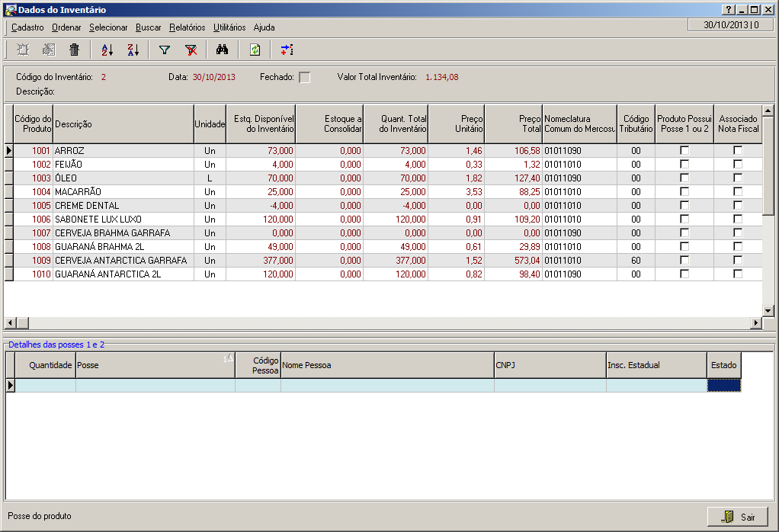Click the column arrangement icon in toolbar

pos(287,50)
